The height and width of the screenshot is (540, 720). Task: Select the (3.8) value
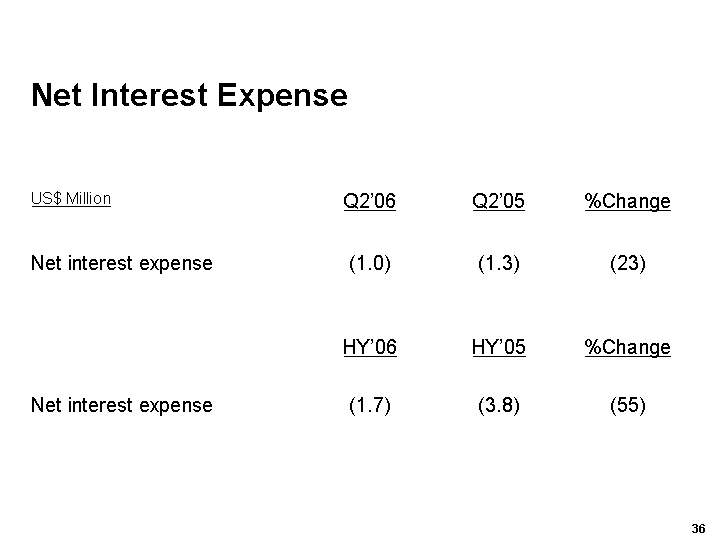click(498, 405)
